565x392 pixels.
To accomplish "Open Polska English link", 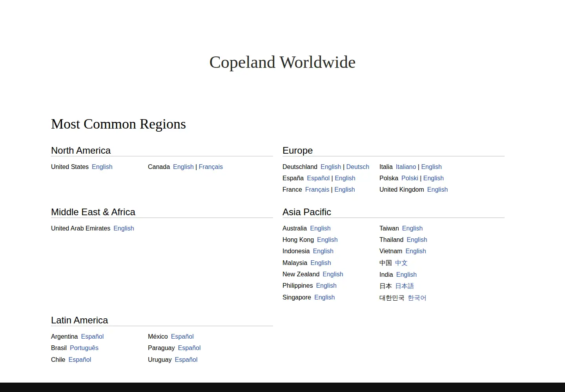I will (x=434, y=178).
